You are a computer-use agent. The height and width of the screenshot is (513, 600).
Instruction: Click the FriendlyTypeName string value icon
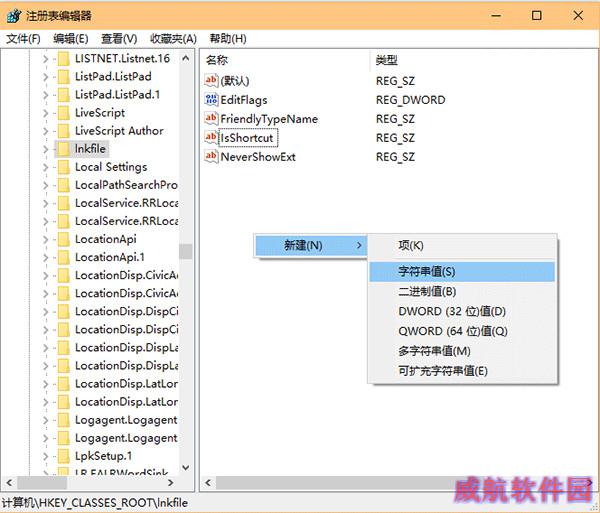coord(211,118)
